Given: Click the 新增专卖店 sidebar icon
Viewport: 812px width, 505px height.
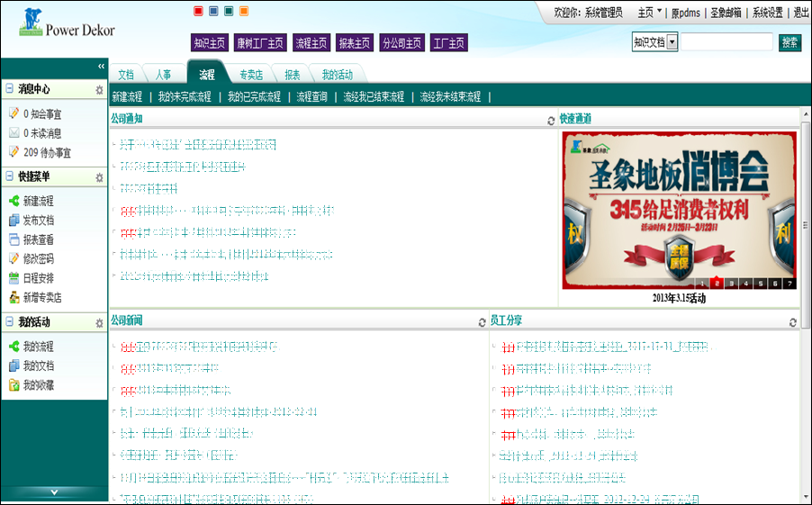Looking at the screenshot, I should tap(14, 297).
